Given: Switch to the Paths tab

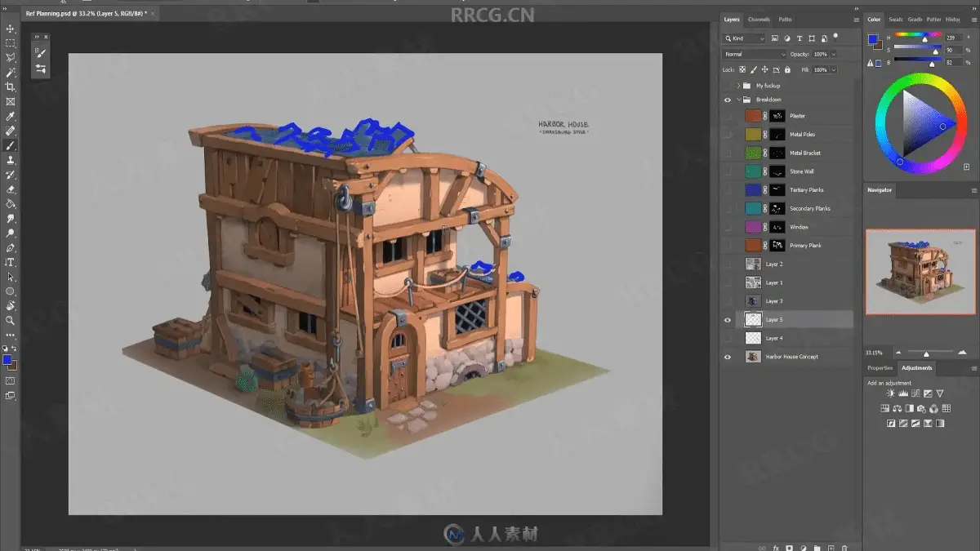Looking at the screenshot, I should point(785,20).
